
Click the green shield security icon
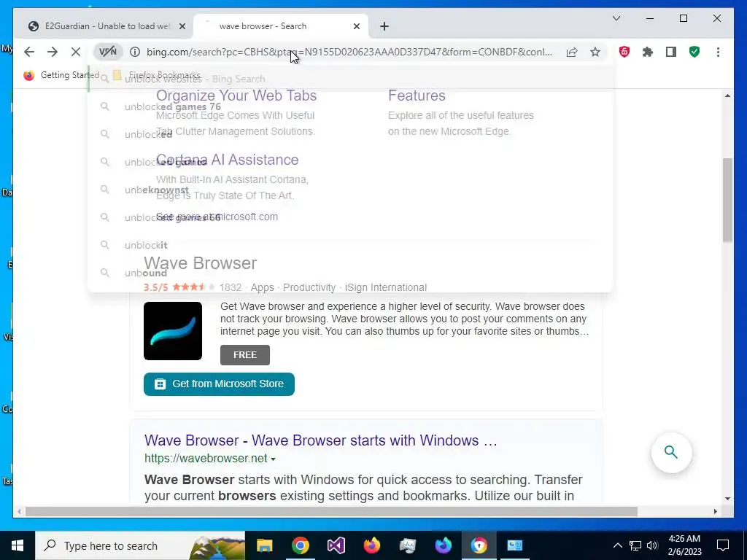click(694, 52)
